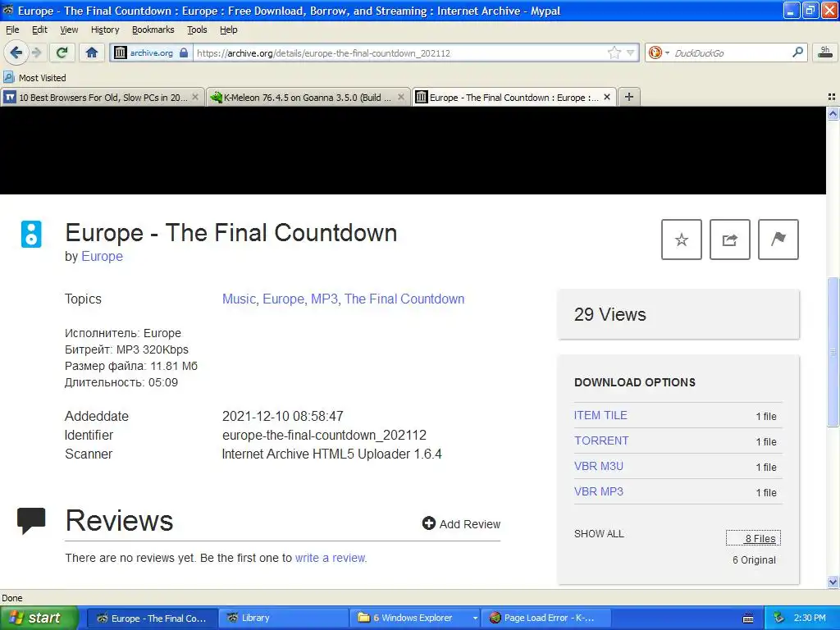This screenshot has width=840, height=630.
Task: Share this item via share button
Action: coord(729,240)
